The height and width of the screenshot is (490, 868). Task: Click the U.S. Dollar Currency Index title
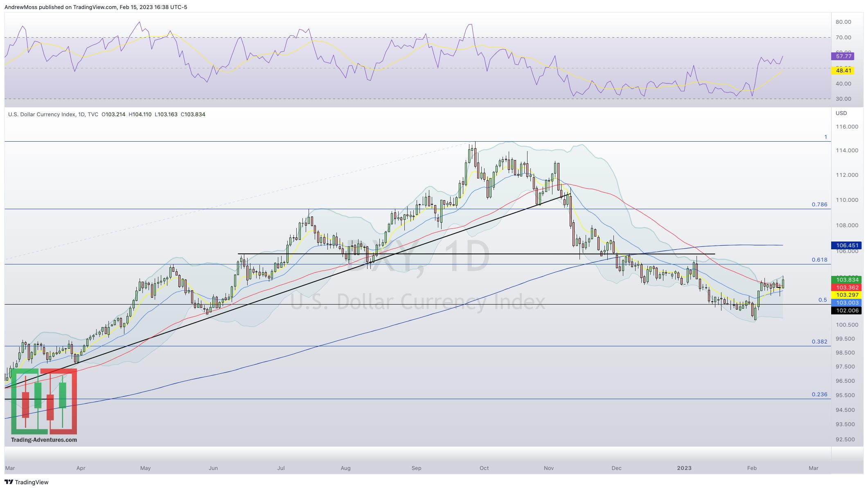(x=41, y=115)
